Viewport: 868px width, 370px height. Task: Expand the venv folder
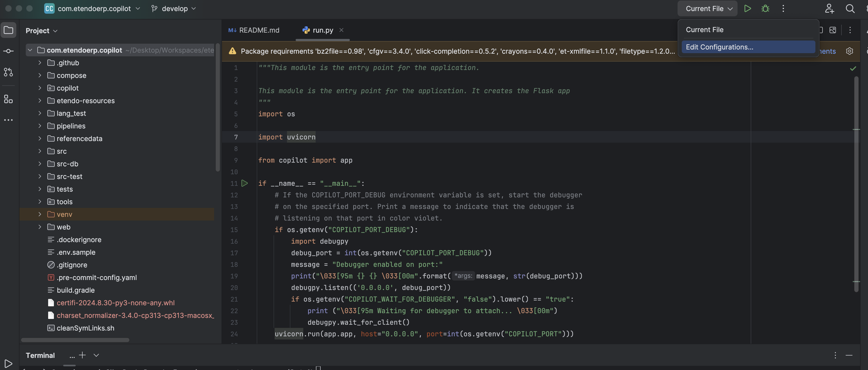(x=40, y=214)
